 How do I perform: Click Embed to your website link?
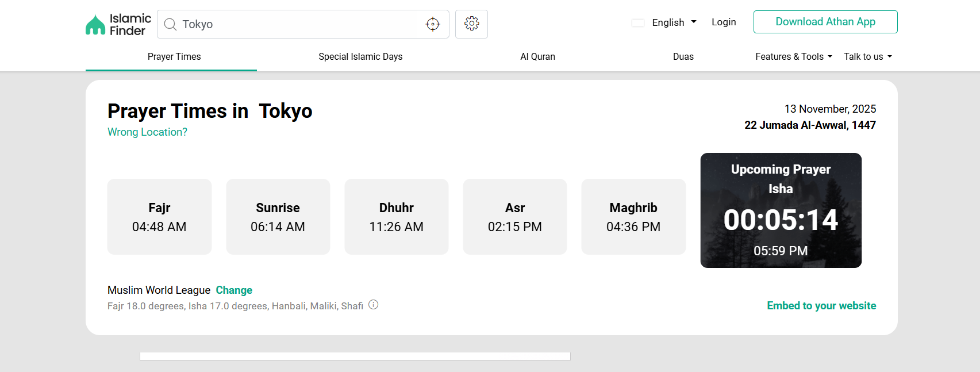tap(821, 305)
